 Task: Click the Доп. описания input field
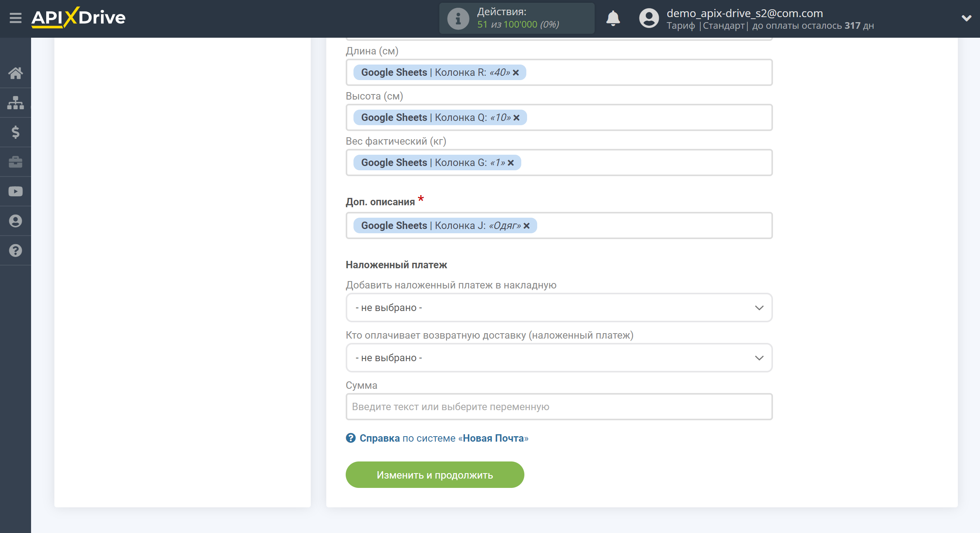coord(559,225)
